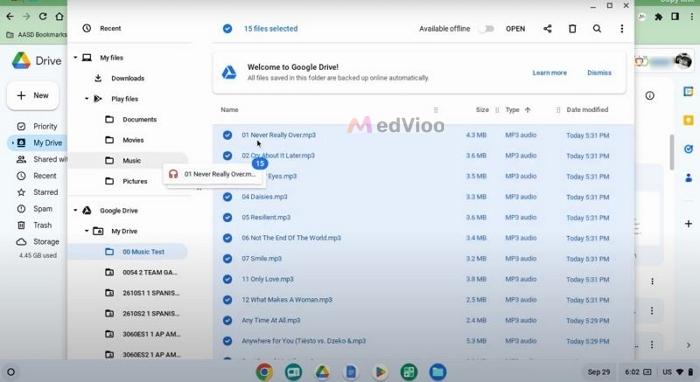Click Pictures folder icon

pyautogui.click(x=109, y=181)
